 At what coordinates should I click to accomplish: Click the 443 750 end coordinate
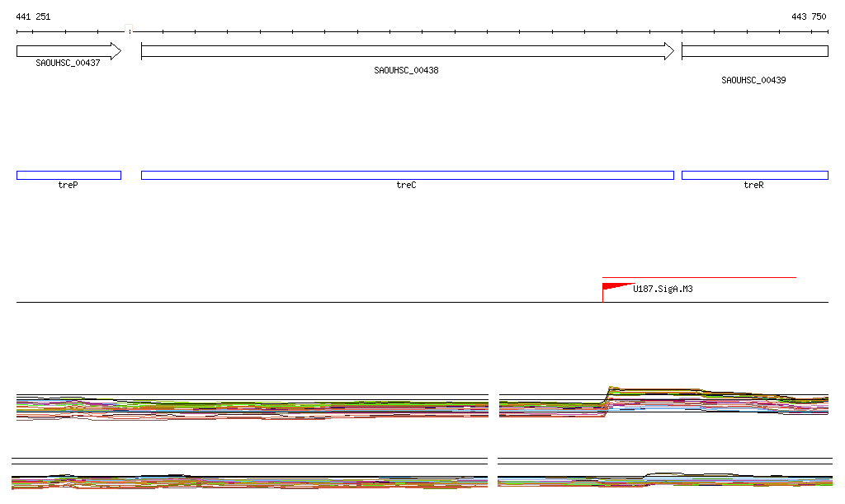click(809, 16)
